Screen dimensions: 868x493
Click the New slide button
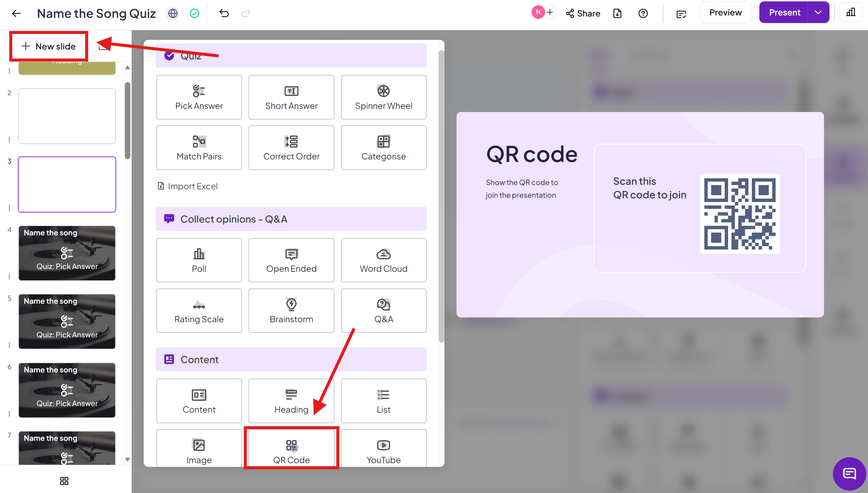click(49, 46)
